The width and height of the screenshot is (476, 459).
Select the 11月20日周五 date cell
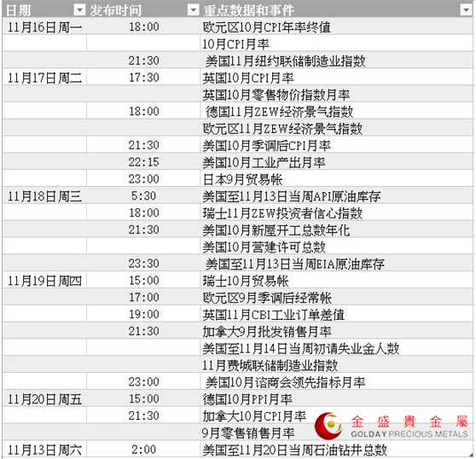point(44,399)
